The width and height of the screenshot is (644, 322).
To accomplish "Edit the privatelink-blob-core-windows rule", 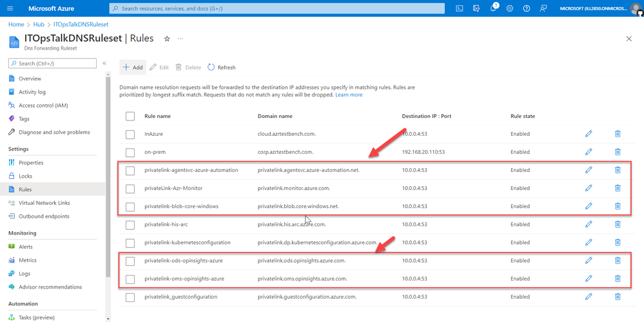I will [x=589, y=206].
